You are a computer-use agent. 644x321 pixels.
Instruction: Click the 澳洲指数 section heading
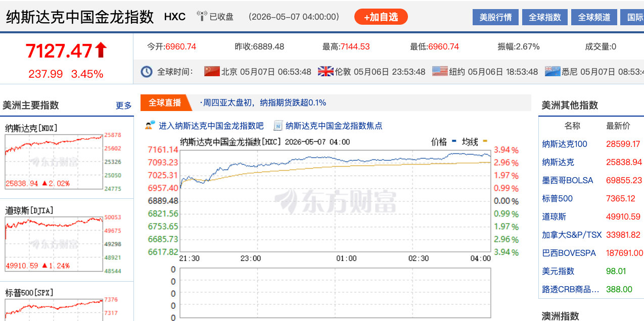pos(560,315)
